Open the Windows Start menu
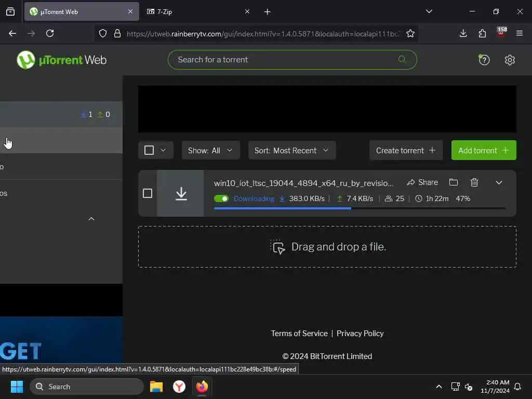 click(17, 387)
